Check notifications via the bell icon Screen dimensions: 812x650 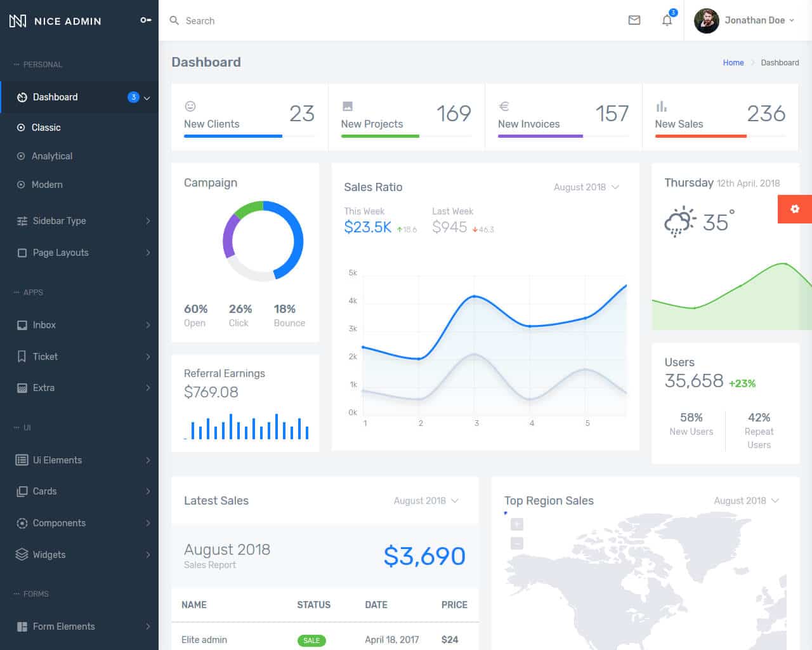(667, 20)
